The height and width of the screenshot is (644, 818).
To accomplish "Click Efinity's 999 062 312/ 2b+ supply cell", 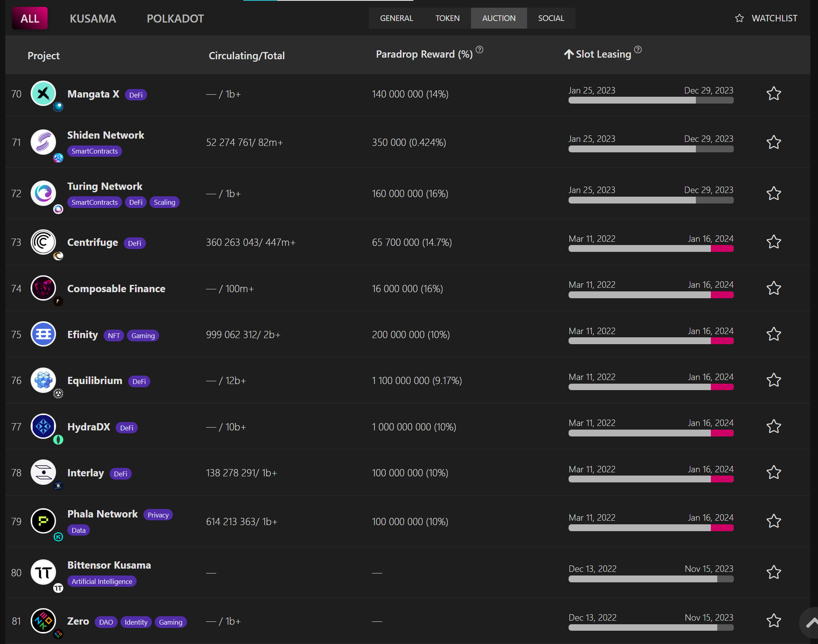I will [x=243, y=334].
